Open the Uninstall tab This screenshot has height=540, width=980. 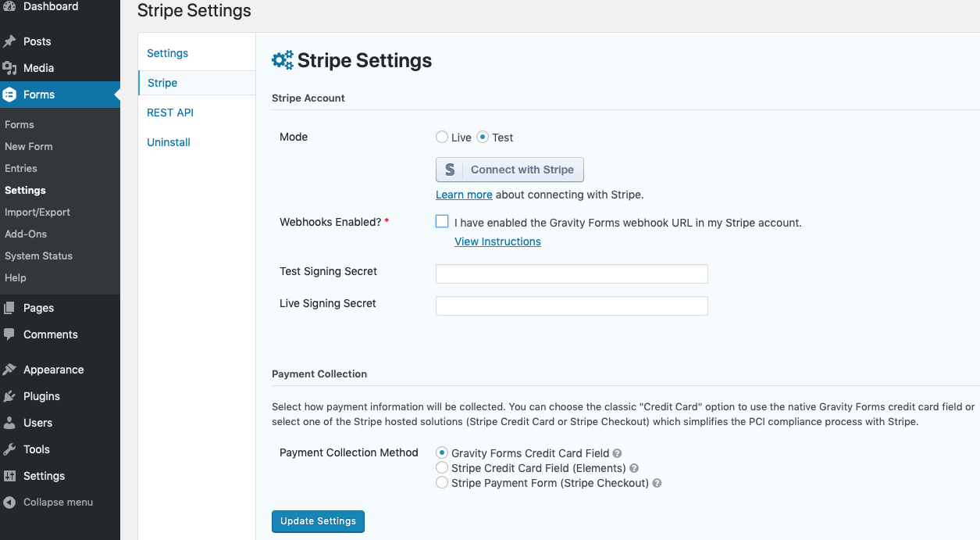pos(168,142)
